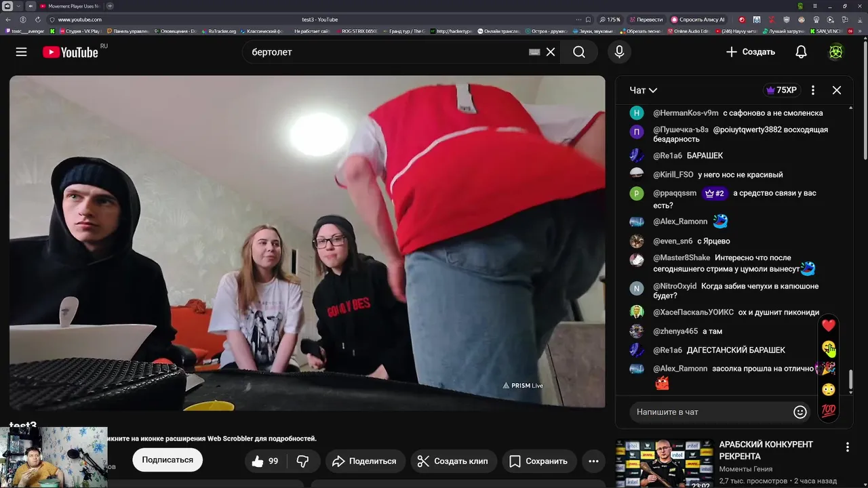Click @NitroOxyid username in chat
The image size is (868, 488).
click(675, 286)
